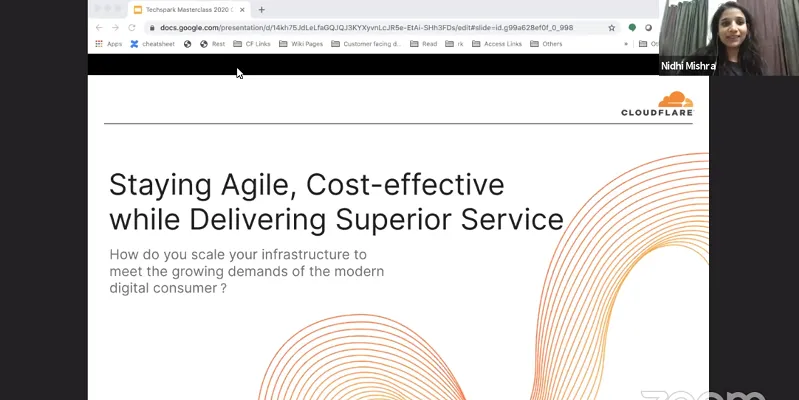Click the Cloudflare logo on slide
This screenshot has height=400, width=799.
(657, 104)
